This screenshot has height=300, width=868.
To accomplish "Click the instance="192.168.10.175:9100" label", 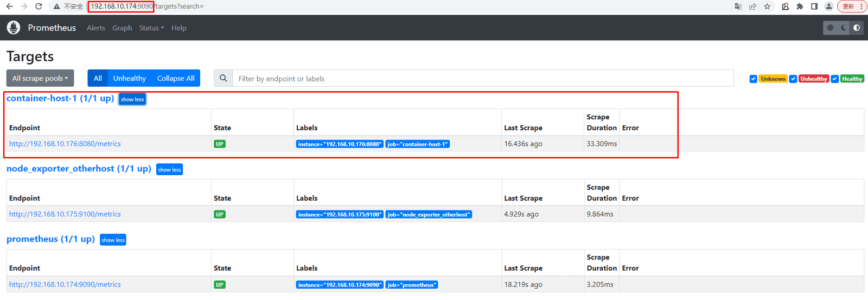I will click(x=340, y=214).
